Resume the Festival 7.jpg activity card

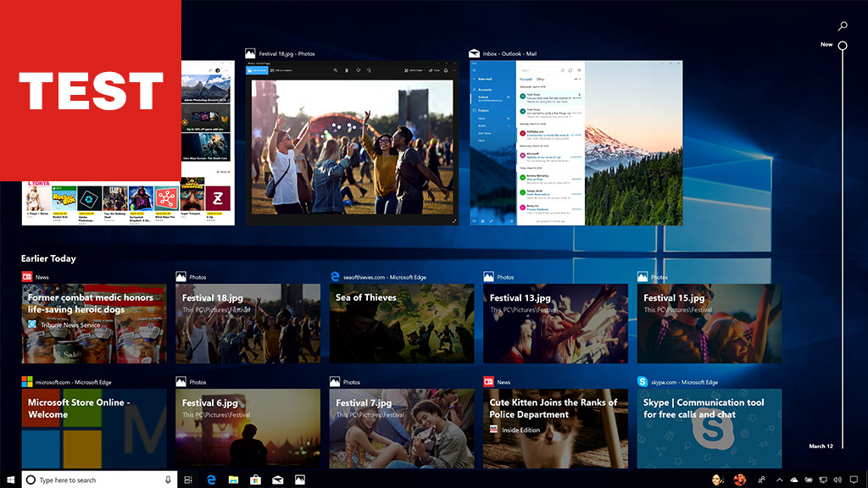[402, 428]
